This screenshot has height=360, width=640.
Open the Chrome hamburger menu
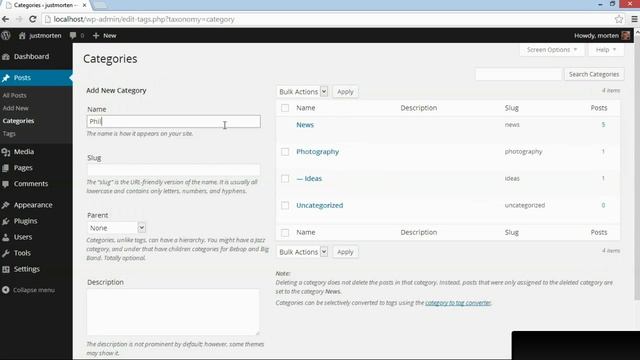coord(634,19)
